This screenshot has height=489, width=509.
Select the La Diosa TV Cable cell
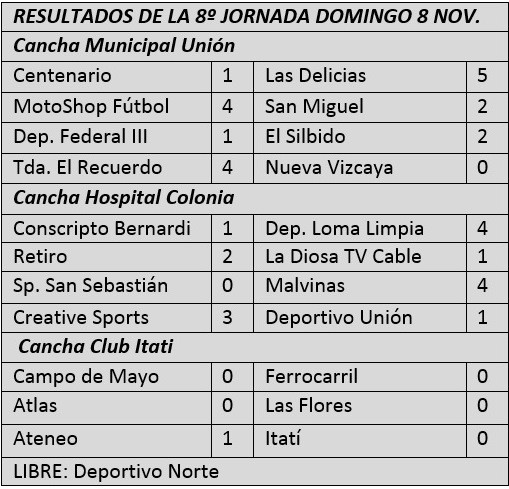coord(360,257)
